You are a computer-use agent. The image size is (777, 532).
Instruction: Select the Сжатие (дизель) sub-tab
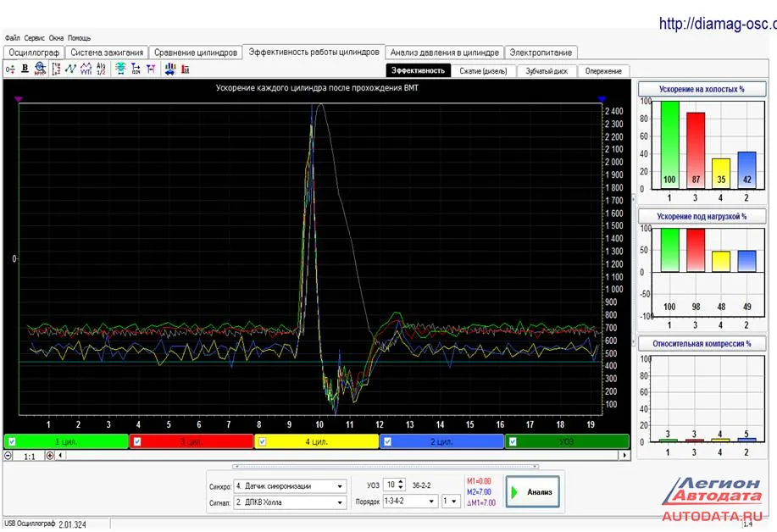(x=483, y=71)
